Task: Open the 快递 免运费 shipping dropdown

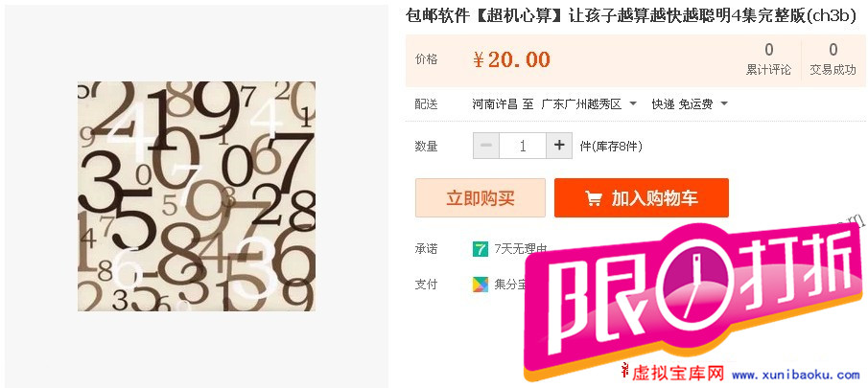Action: coord(689,103)
